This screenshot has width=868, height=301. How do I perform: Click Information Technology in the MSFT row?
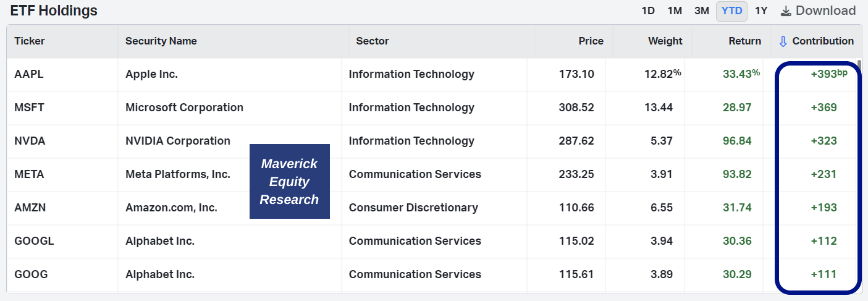[x=411, y=108]
